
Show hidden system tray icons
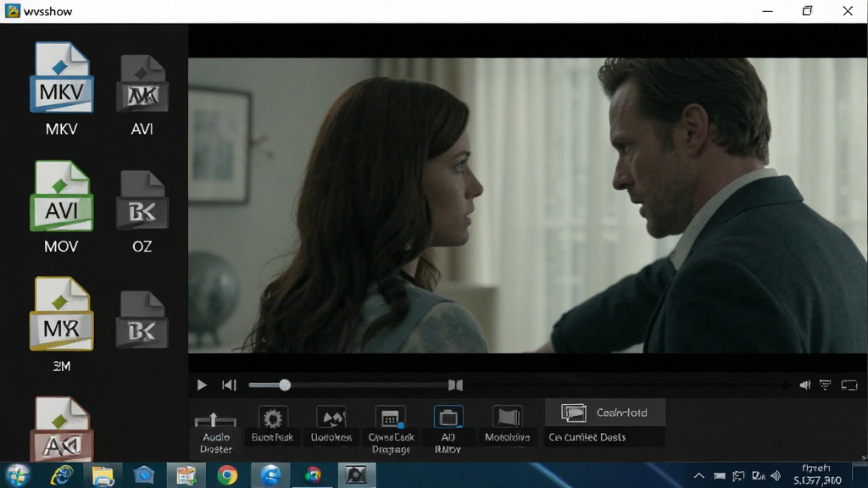point(699,476)
